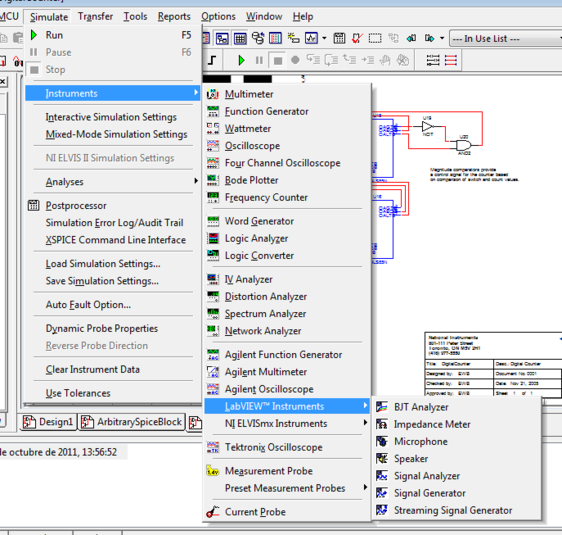Screen dimensions: 562x535
Task: Click the Pause simulation toolbar button
Action: tap(259, 60)
